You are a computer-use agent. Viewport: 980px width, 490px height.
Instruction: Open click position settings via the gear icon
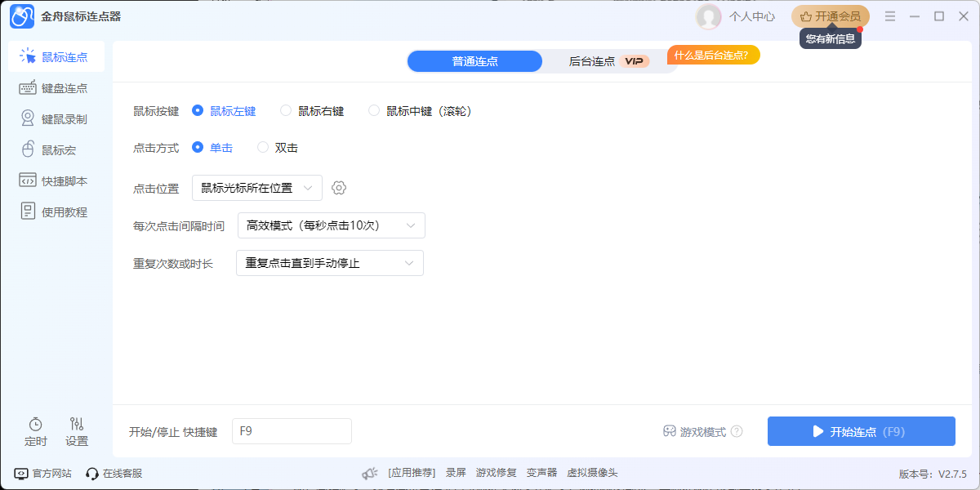tap(338, 187)
